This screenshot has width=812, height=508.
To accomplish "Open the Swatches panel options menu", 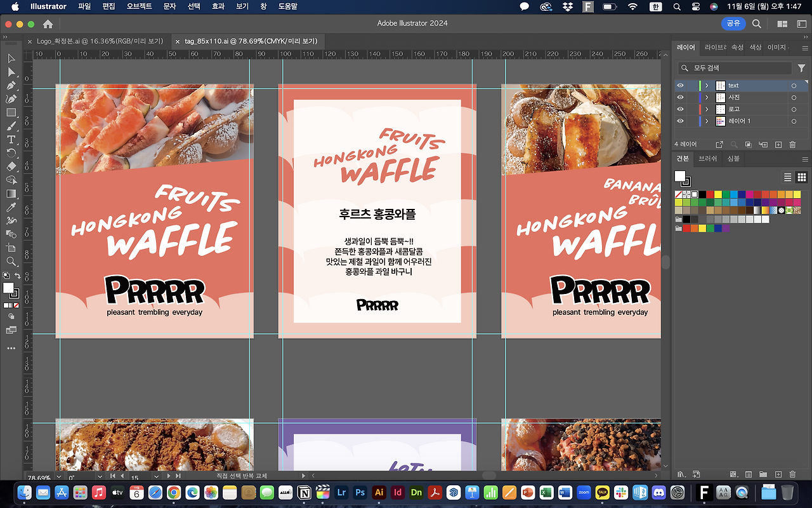I will 805,159.
